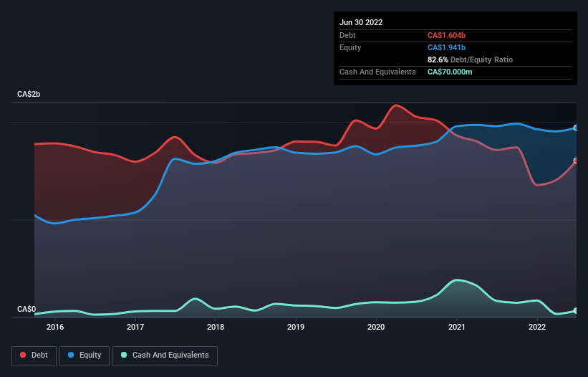Click the 2020 x-axis label
Image resolution: width=588 pixels, height=377 pixels.
(376, 327)
